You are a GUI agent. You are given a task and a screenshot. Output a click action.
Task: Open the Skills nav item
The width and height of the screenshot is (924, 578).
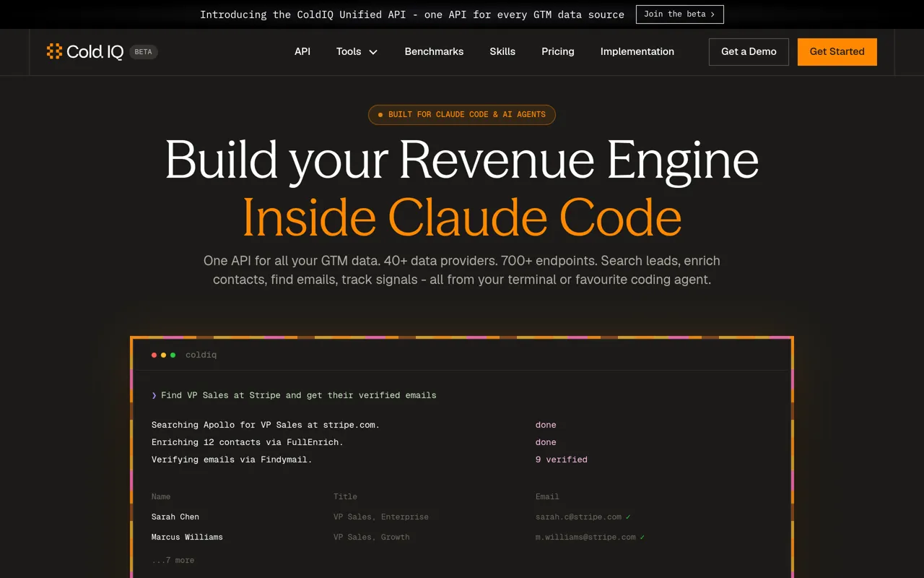point(502,51)
